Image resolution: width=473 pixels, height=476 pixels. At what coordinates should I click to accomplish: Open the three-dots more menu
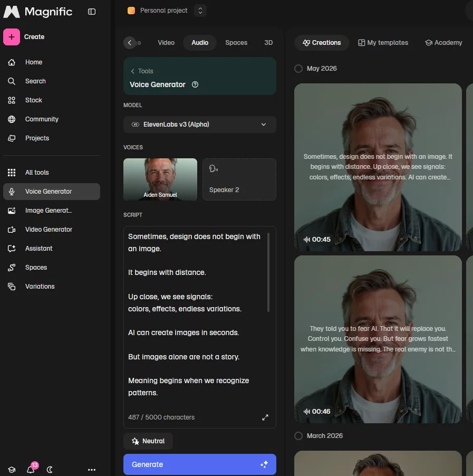[x=92, y=470]
